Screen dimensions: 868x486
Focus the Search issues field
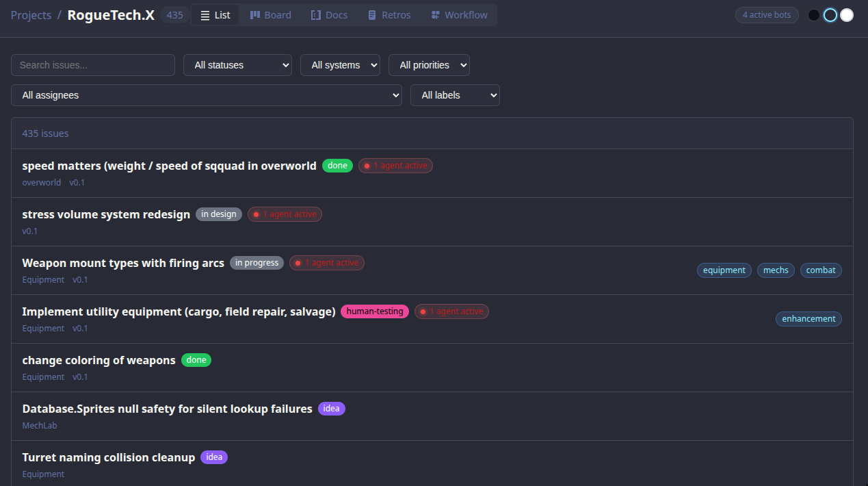point(93,65)
